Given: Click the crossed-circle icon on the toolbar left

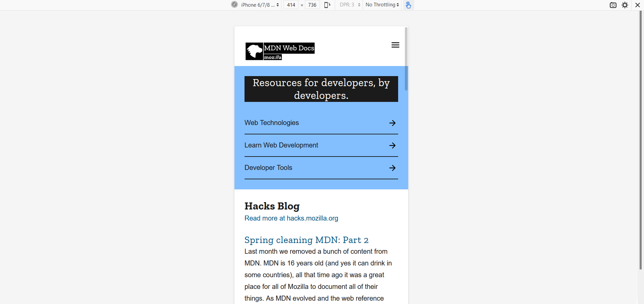Looking at the screenshot, I should (x=234, y=5).
